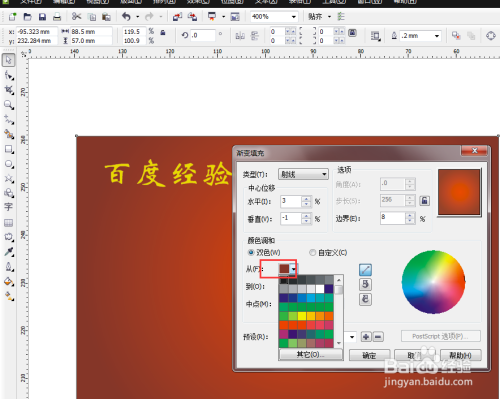The height and width of the screenshot is (399, 500).
Task: Select the Eyedropper tool
Action: (9, 252)
